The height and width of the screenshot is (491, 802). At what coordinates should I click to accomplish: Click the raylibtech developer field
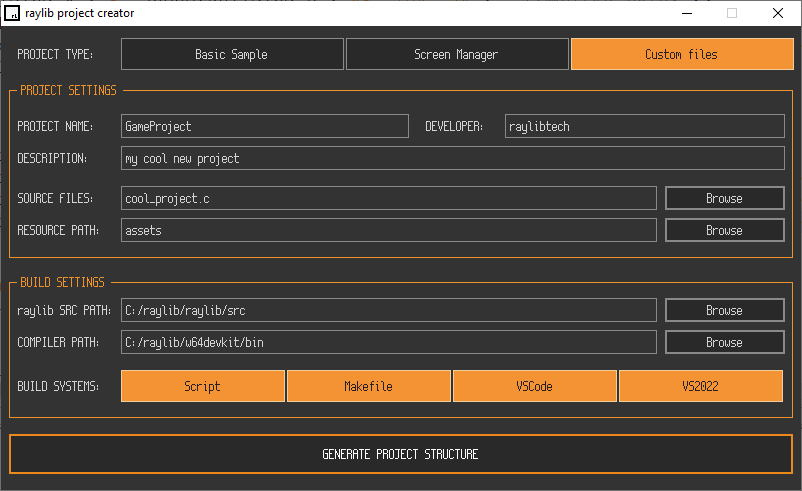pos(644,126)
